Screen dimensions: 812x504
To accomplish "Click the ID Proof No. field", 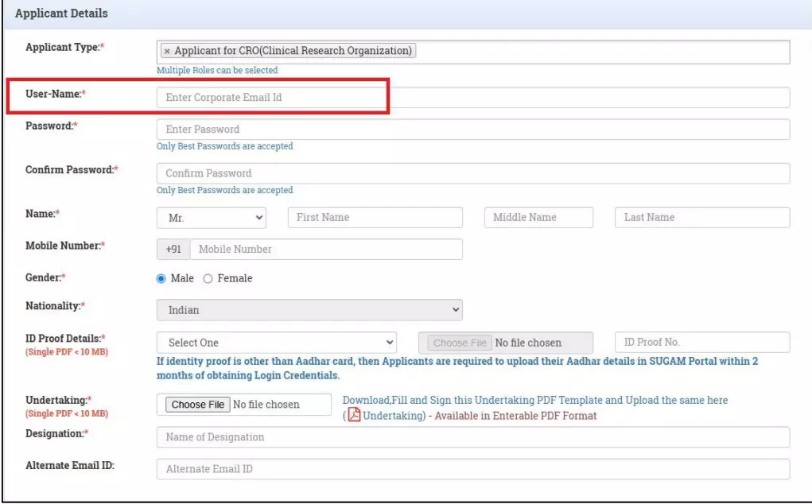I will [701, 343].
